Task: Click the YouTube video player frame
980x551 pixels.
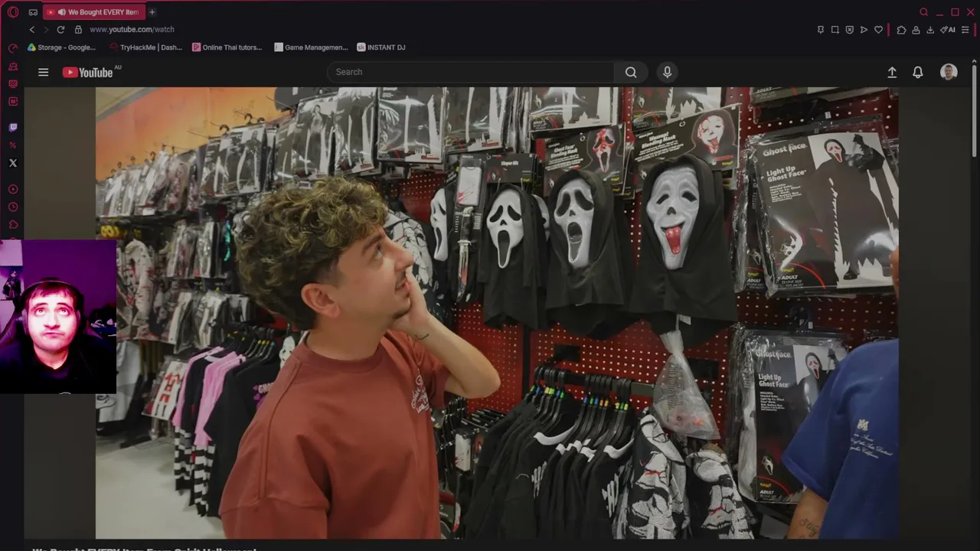Action: point(497,313)
